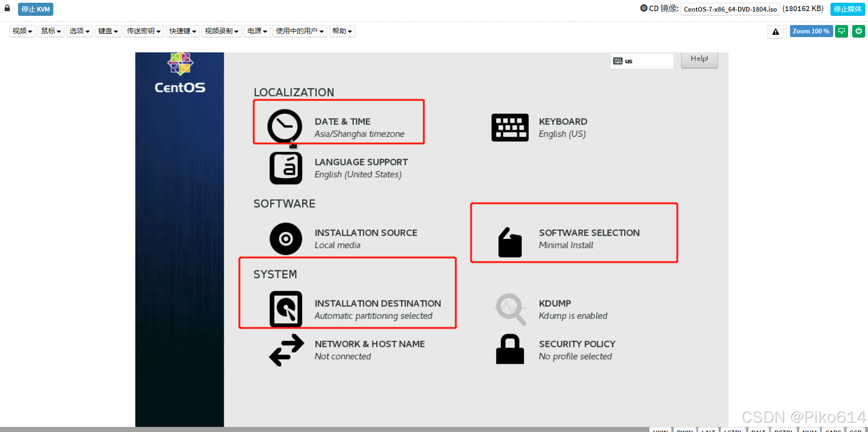The image size is (868, 432).
Task: Open the 视频 menu
Action: coord(22,31)
